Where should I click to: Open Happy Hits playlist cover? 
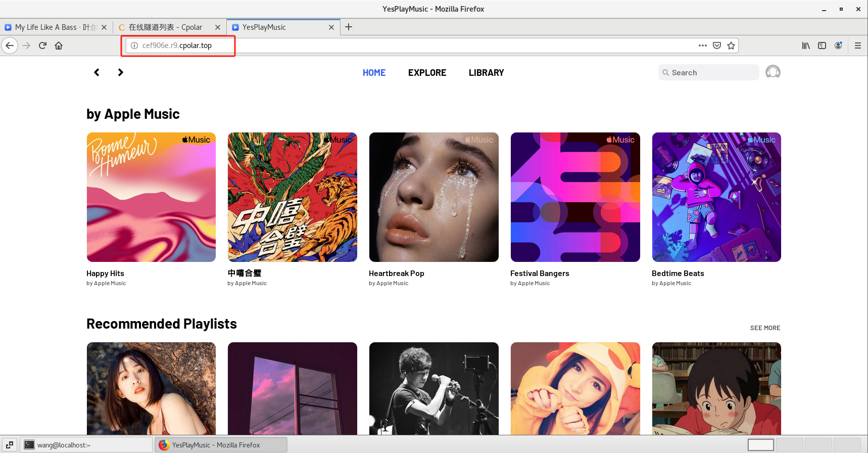click(x=151, y=197)
